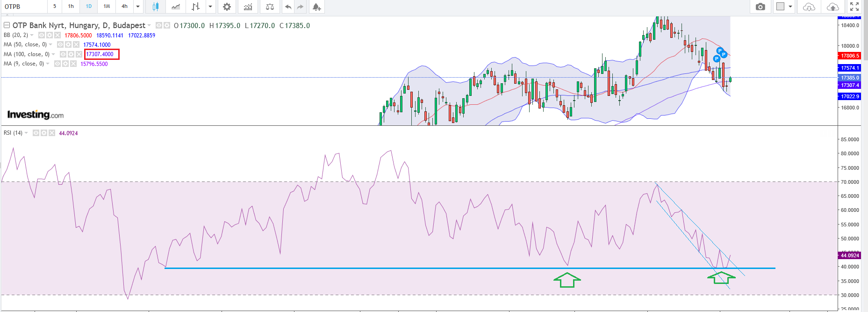Hide the RSI (14) indicator
868x312 pixels.
point(36,133)
